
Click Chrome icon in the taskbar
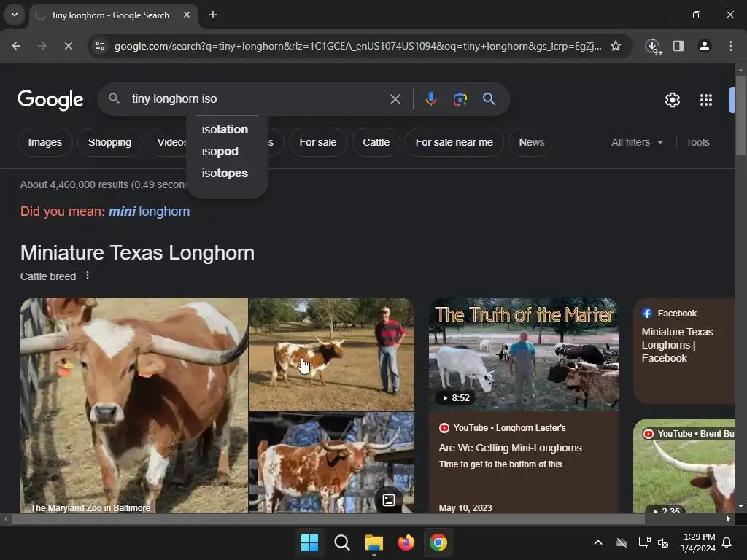[438, 542]
